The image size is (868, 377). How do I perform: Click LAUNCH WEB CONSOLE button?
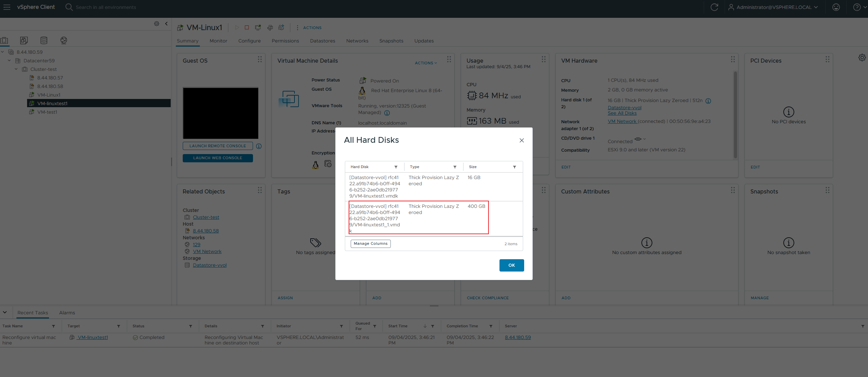click(x=218, y=158)
